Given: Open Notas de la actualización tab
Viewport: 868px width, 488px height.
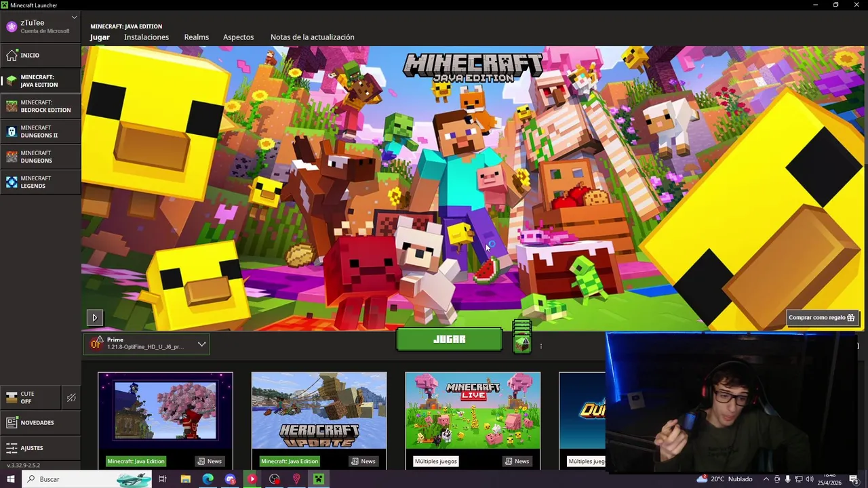Looking at the screenshot, I should pyautogui.click(x=313, y=37).
